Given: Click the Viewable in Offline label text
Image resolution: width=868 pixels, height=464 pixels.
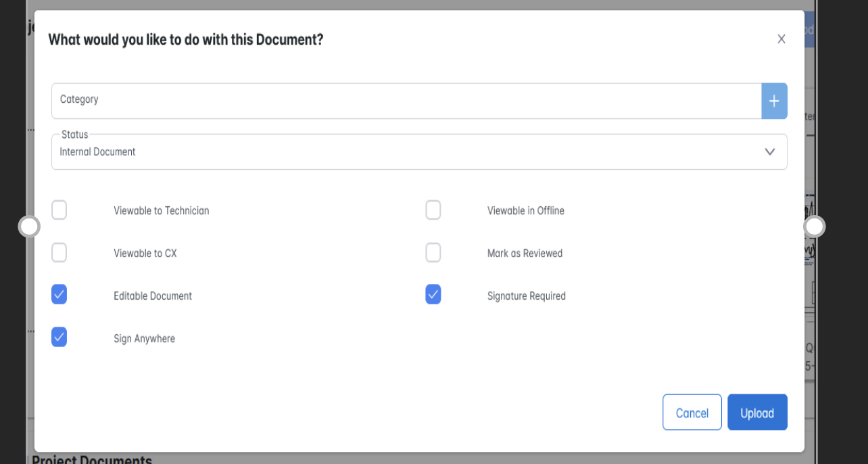Looking at the screenshot, I should coord(525,211).
